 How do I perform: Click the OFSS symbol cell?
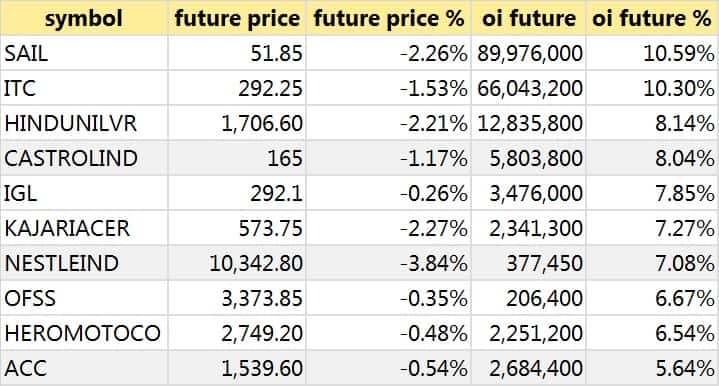coord(84,298)
